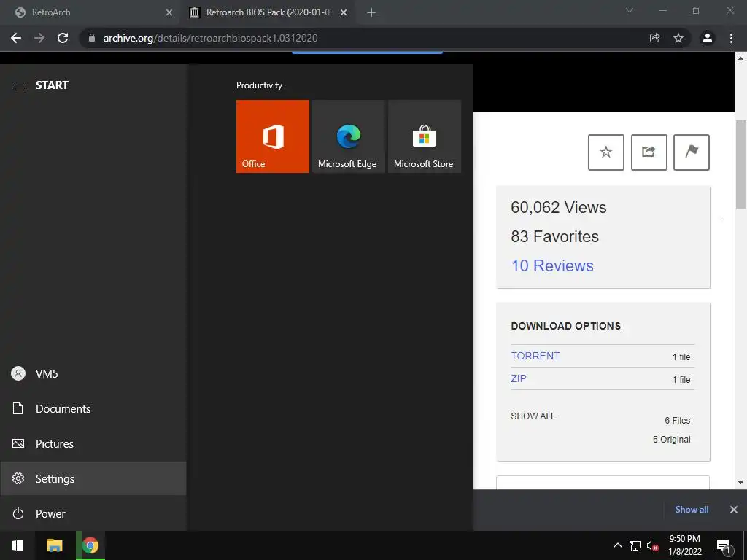Go back in the browser
Image resolution: width=747 pixels, height=560 pixels.
click(16, 38)
